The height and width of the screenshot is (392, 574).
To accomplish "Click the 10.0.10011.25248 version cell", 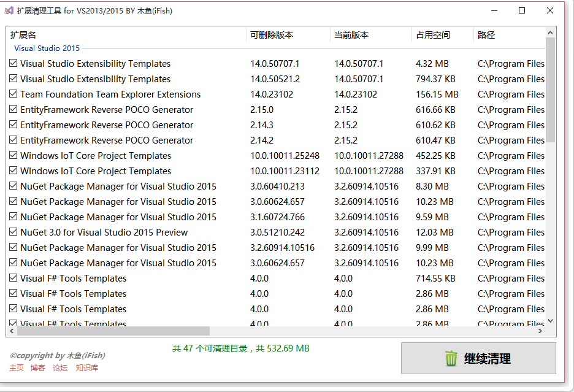I will point(285,156).
